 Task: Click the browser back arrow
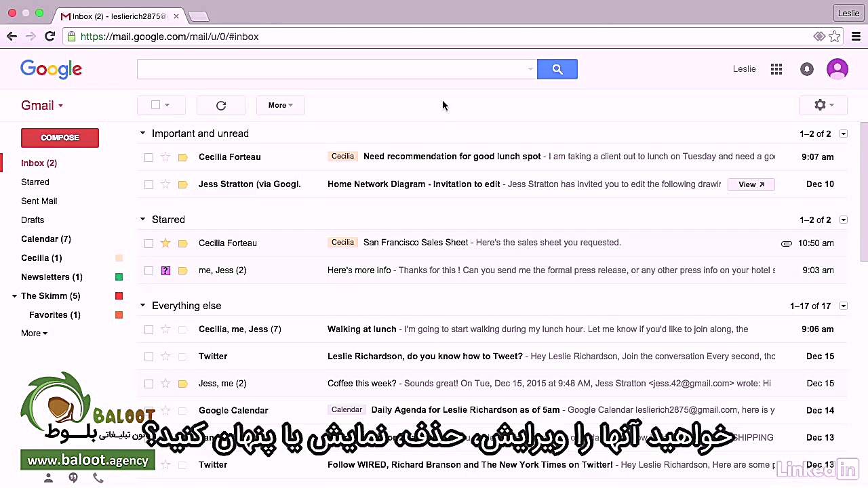12,37
